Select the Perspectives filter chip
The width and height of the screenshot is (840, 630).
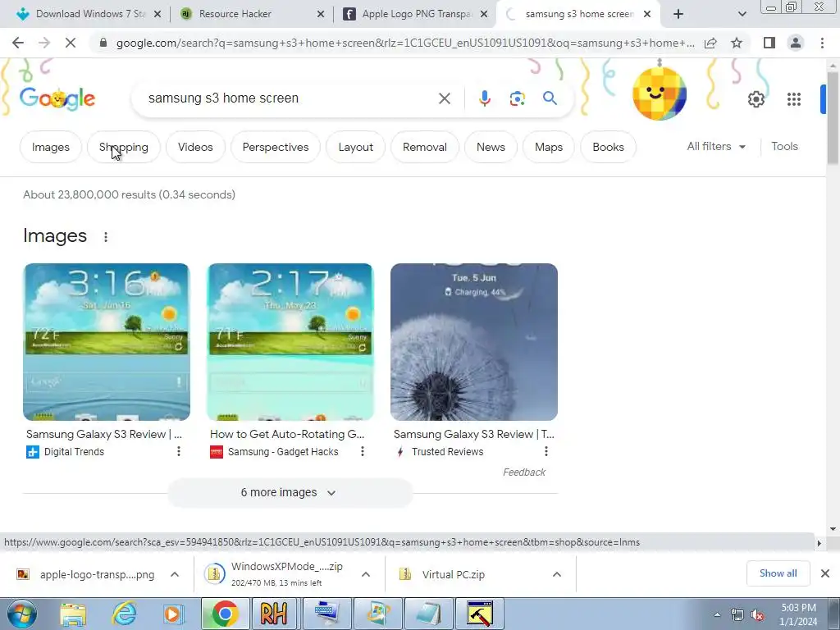276,147
